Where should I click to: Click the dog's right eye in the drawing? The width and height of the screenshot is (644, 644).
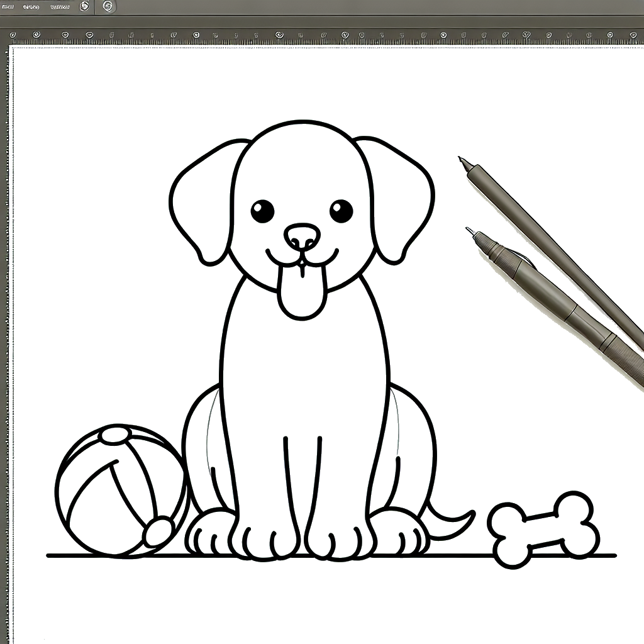[x=341, y=211]
